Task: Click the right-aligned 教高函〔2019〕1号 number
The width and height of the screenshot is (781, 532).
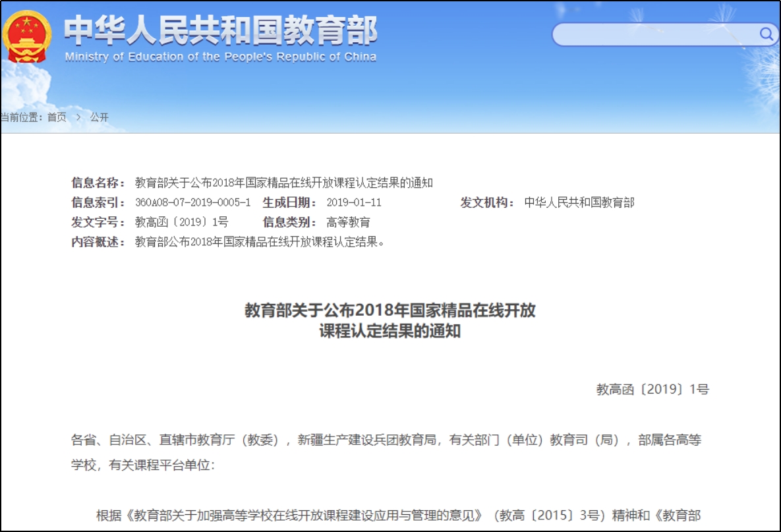Action: pyautogui.click(x=652, y=390)
